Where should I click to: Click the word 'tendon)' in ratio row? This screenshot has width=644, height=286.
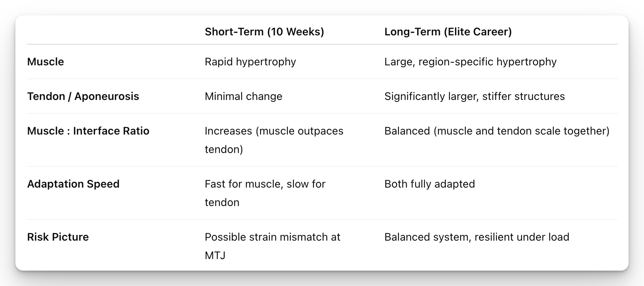[224, 149]
